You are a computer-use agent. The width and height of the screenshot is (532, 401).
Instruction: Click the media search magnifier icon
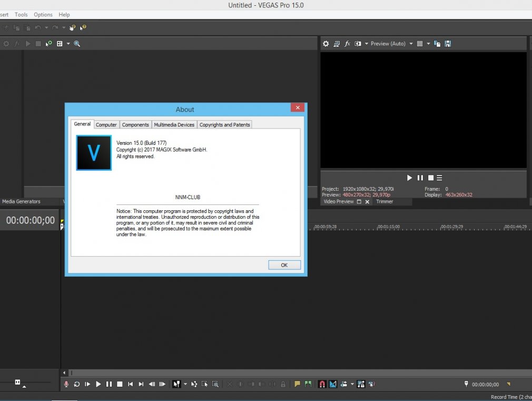(77, 43)
